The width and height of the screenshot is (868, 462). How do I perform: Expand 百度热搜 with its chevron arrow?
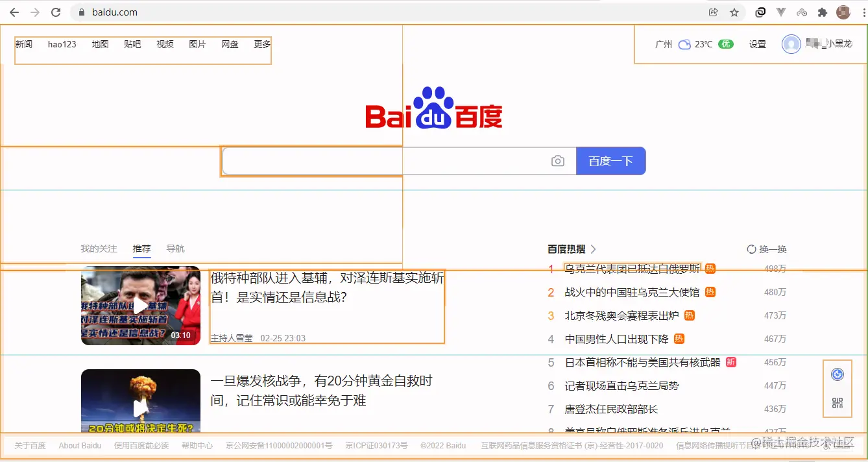point(593,249)
